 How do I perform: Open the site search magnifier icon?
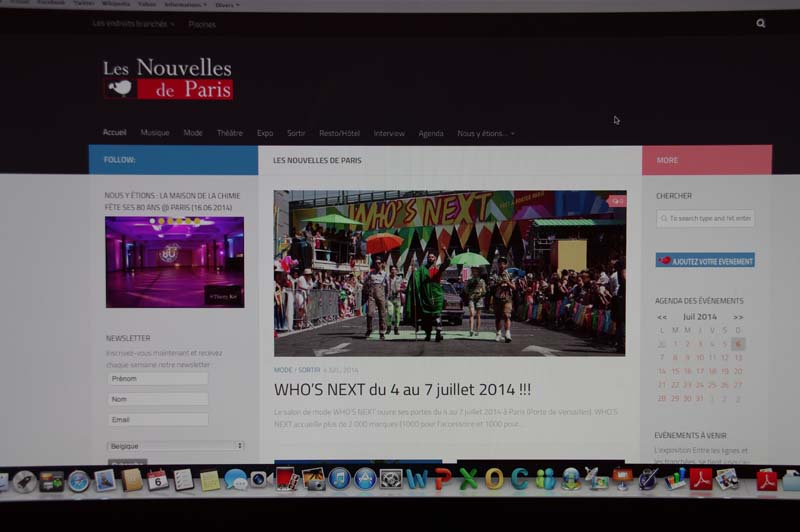(x=761, y=23)
